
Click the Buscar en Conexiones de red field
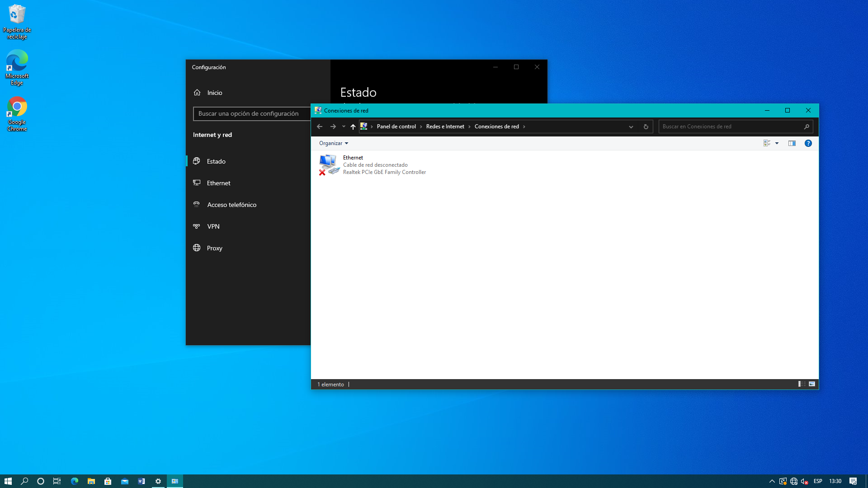click(x=730, y=127)
